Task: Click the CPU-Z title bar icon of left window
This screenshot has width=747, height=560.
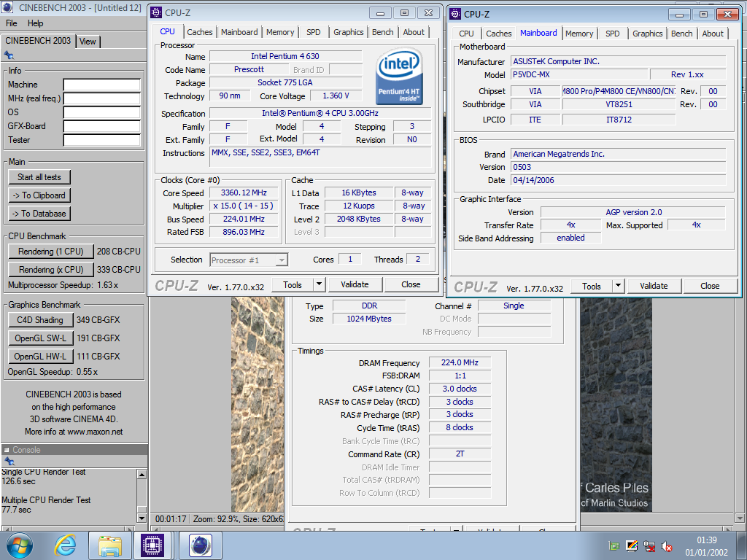Action: point(156,13)
